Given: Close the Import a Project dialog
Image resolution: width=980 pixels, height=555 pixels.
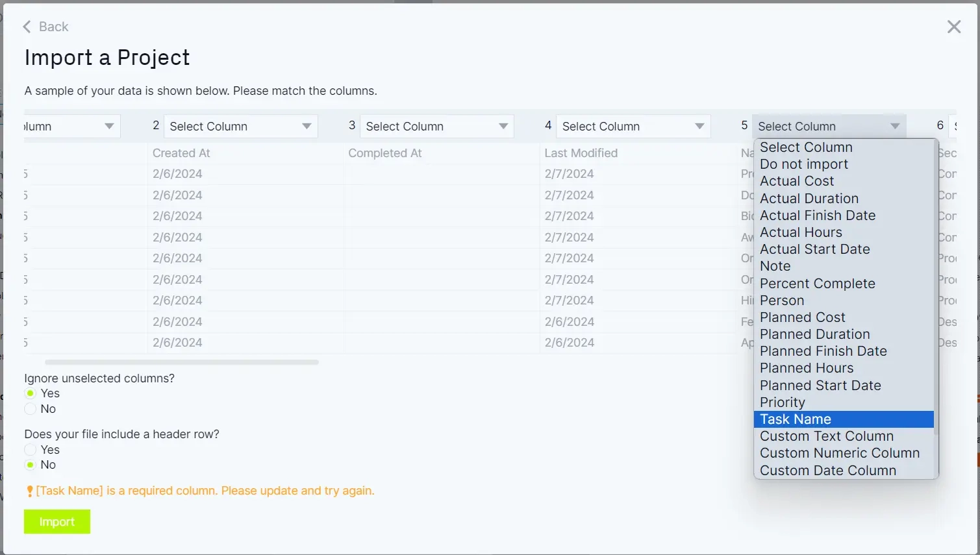Looking at the screenshot, I should click(x=953, y=27).
